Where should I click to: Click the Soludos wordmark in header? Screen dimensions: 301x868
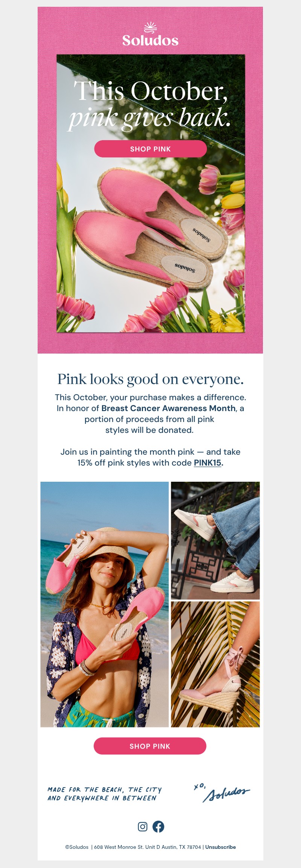150,40
